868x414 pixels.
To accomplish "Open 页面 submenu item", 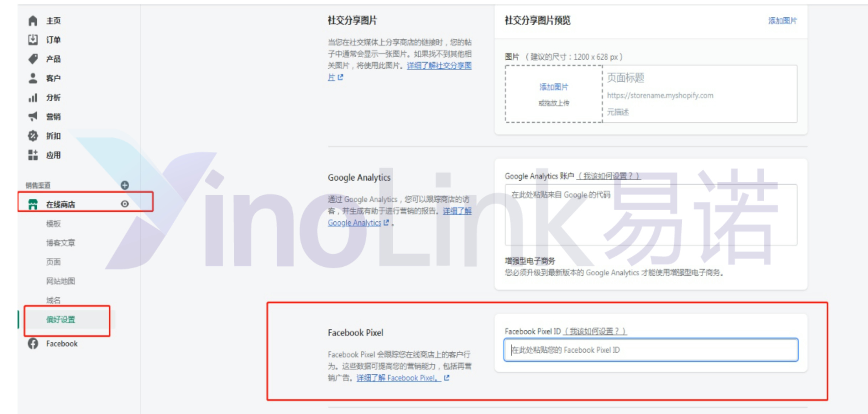I will click(53, 262).
